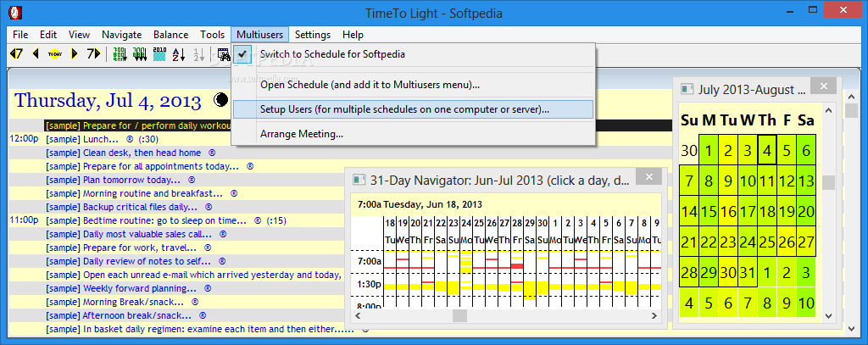This screenshot has height=345, width=868.
Task: Click day 18 Tu column in Navigator
Action: 390,261
